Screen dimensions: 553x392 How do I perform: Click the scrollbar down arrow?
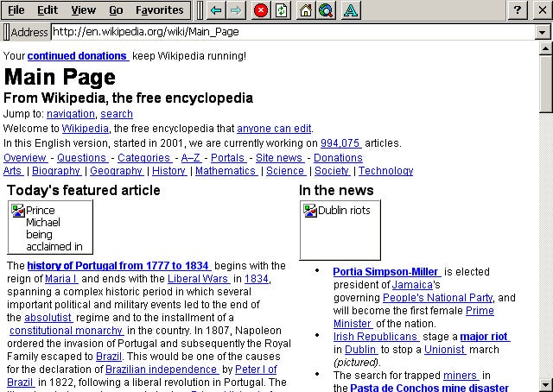click(545, 384)
